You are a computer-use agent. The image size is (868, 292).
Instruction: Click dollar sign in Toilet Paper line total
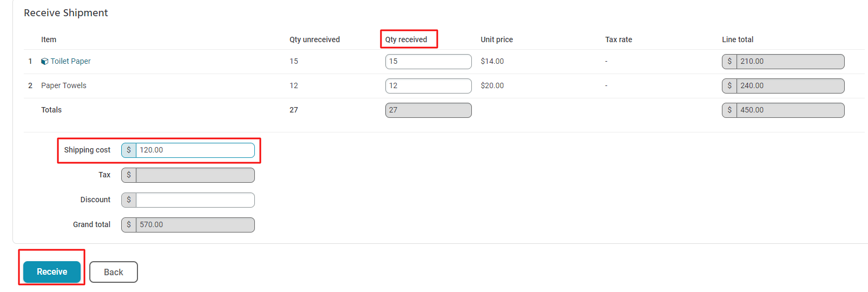(729, 62)
